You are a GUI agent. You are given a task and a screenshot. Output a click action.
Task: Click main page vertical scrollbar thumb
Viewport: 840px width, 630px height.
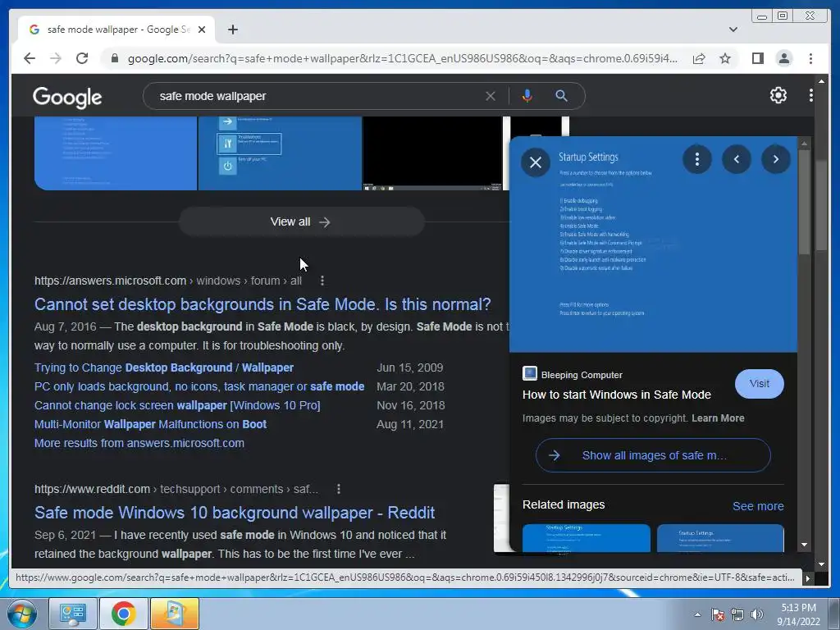coord(821,206)
